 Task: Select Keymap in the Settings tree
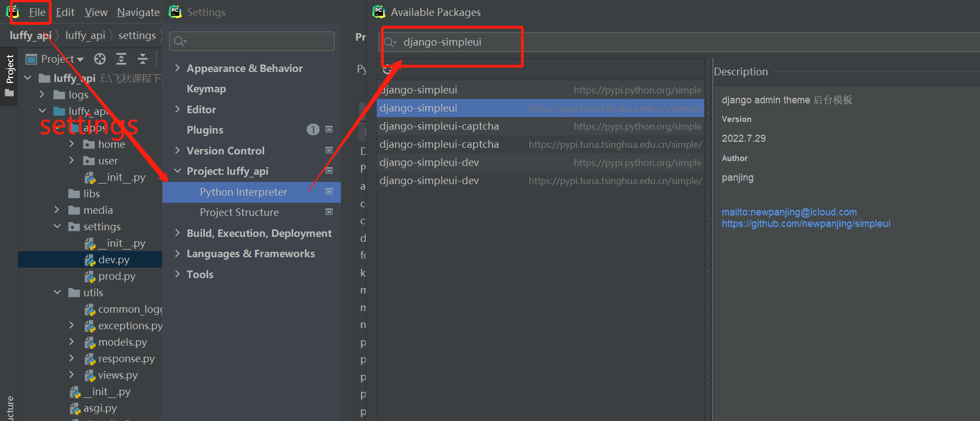(206, 88)
